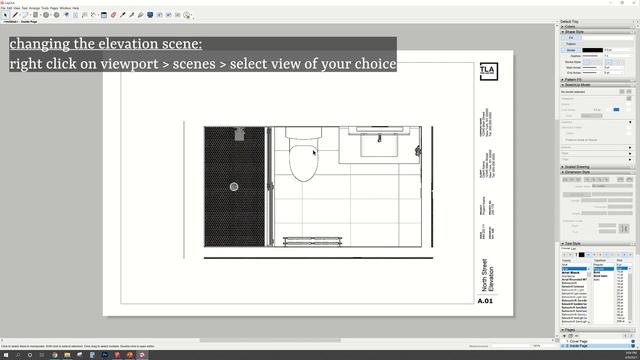The image size is (640, 360).
Task: Open the File menu
Action: click(x=3, y=8)
